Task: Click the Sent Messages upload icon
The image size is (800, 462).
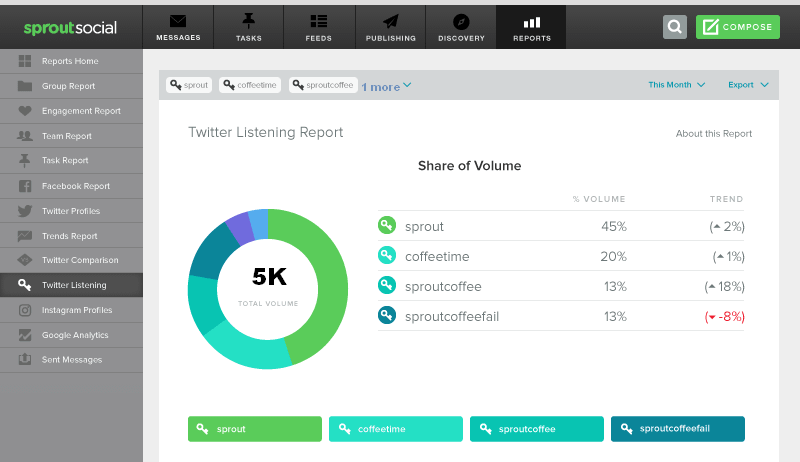Action: 24,360
